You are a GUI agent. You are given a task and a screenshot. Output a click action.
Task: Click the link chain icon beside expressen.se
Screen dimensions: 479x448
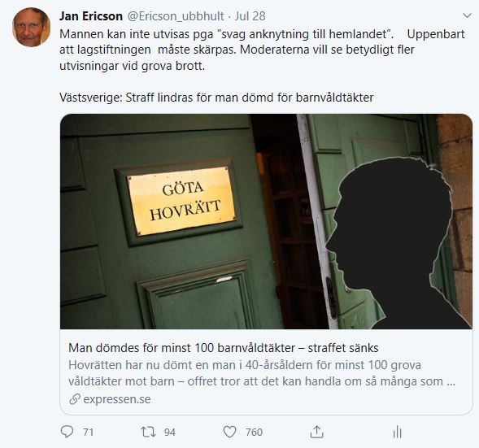75,399
